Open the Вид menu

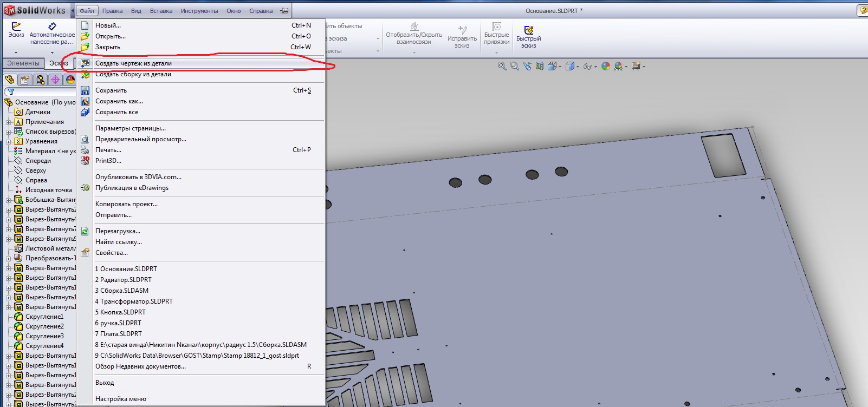pos(136,11)
